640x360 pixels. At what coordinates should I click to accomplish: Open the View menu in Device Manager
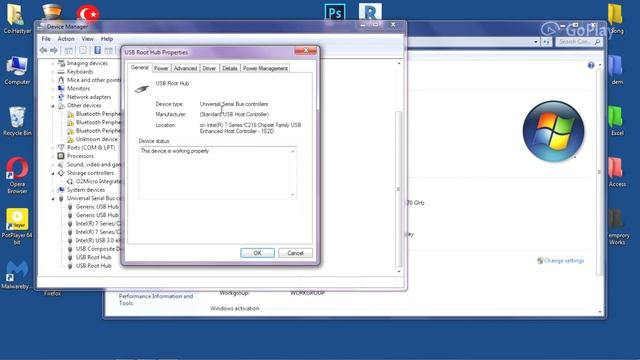[87, 39]
